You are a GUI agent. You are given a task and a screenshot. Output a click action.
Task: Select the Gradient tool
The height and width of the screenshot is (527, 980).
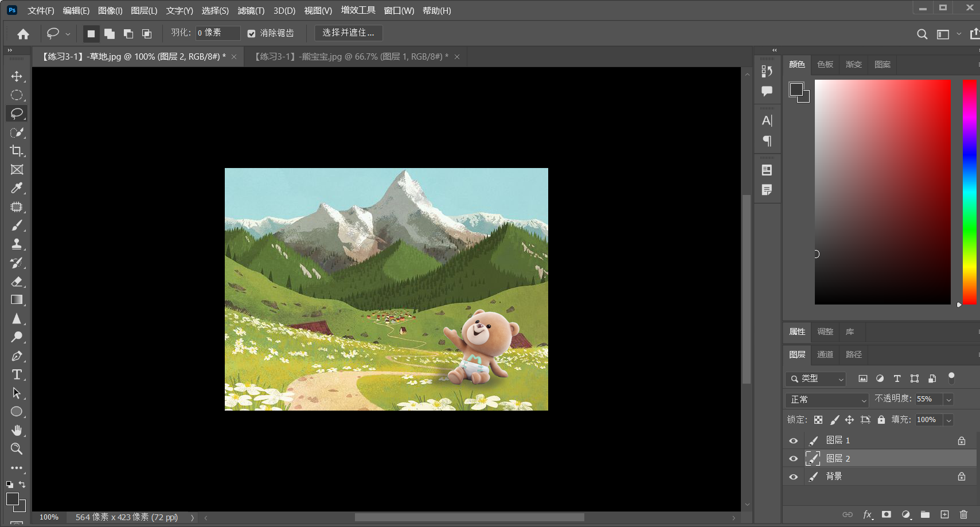point(17,300)
